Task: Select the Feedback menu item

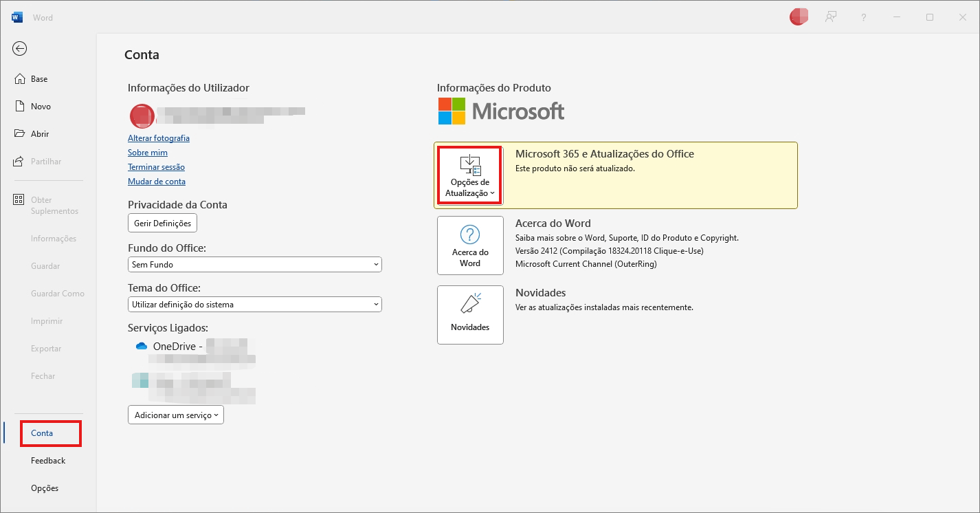Action: (48, 461)
